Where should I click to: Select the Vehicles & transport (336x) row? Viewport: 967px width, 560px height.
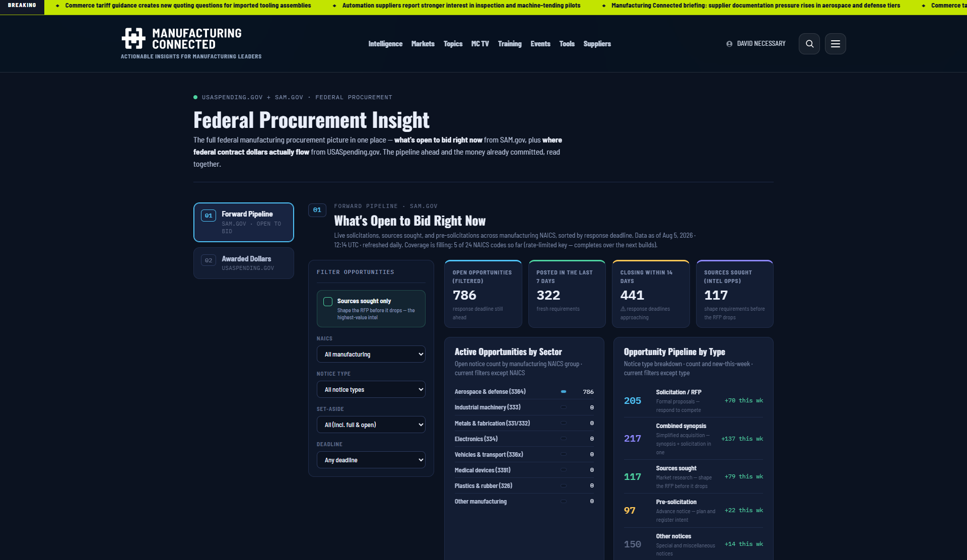[524, 455]
